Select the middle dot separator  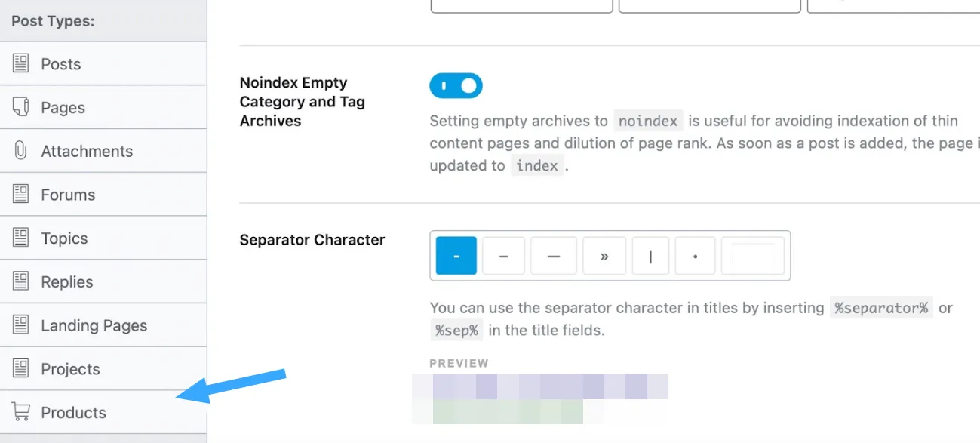coord(695,256)
